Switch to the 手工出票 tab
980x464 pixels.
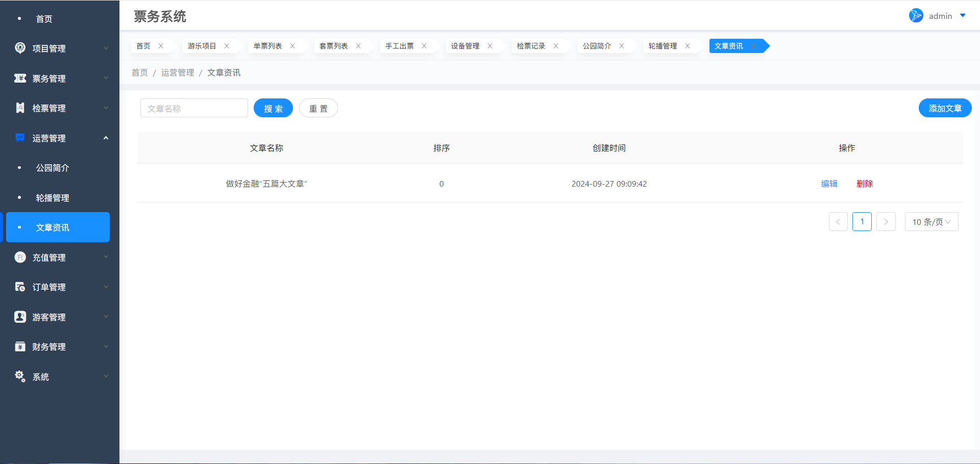click(x=399, y=46)
